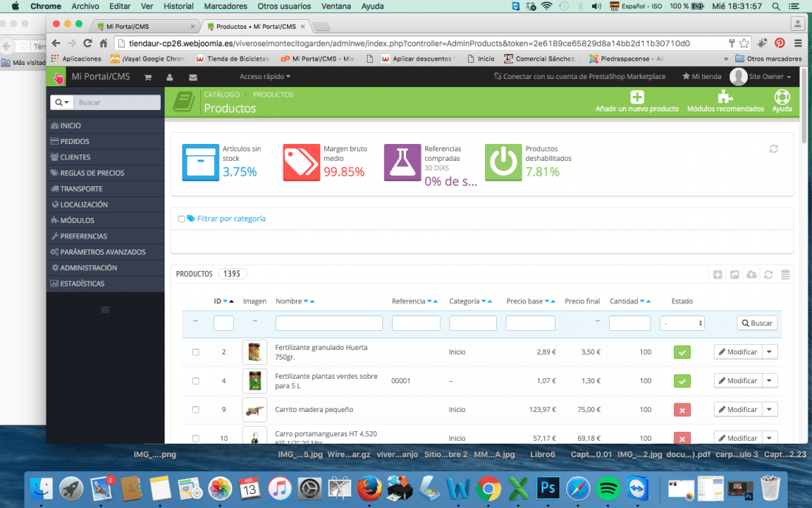
Task: Open ESTADÍSTICAS in sidebar menu
Action: 106,284
